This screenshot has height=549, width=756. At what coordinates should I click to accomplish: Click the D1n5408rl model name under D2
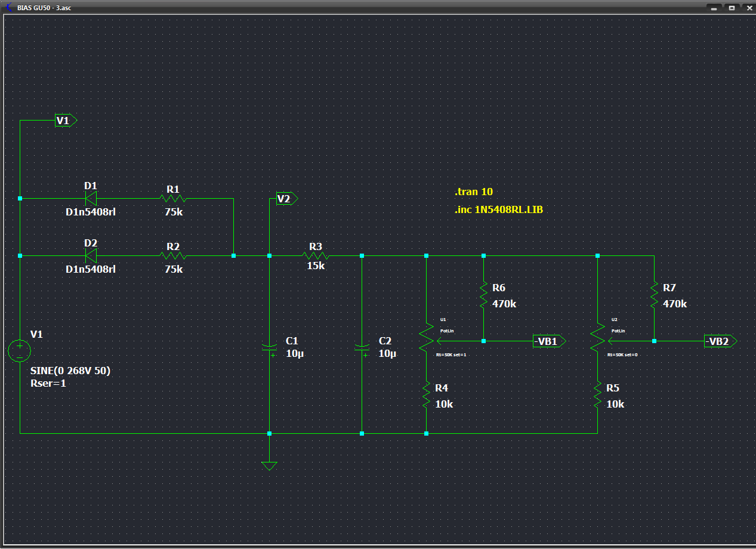pyautogui.click(x=91, y=269)
